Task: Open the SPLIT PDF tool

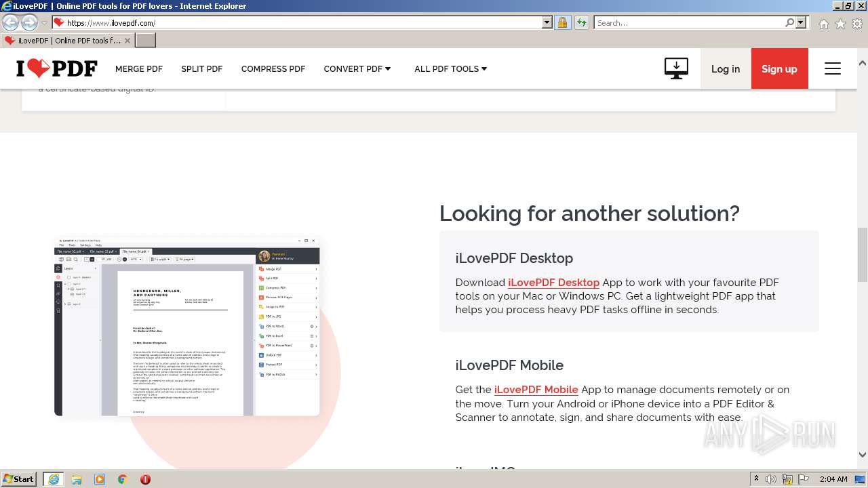Action: (202, 69)
